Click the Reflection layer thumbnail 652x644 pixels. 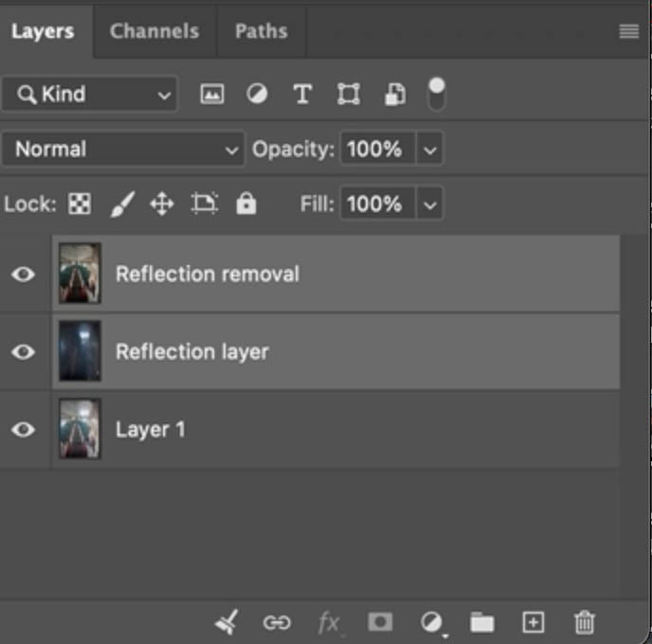point(80,351)
